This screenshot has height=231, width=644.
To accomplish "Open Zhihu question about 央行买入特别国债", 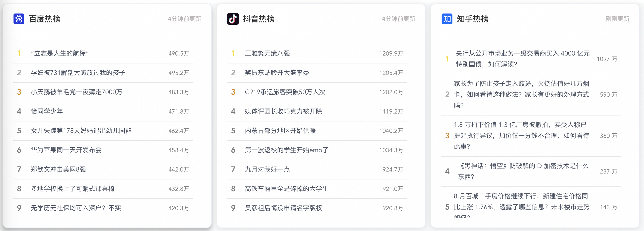I will [522, 59].
